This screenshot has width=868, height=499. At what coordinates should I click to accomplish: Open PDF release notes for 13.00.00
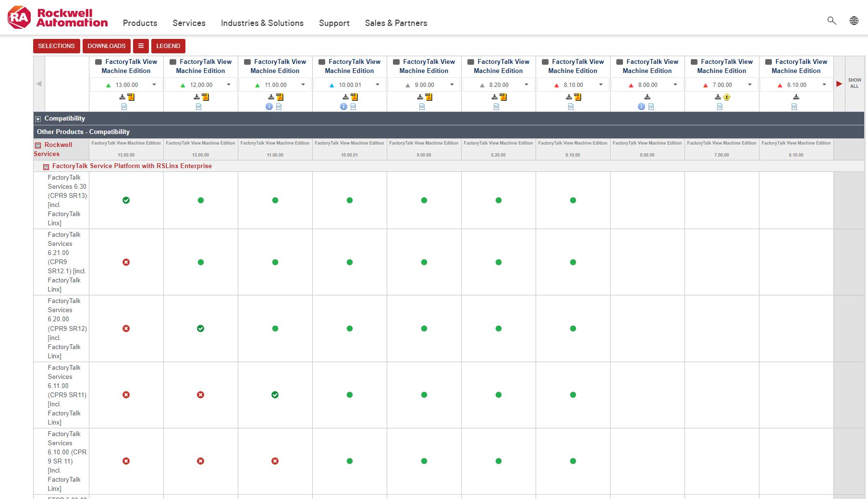click(131, 97)
